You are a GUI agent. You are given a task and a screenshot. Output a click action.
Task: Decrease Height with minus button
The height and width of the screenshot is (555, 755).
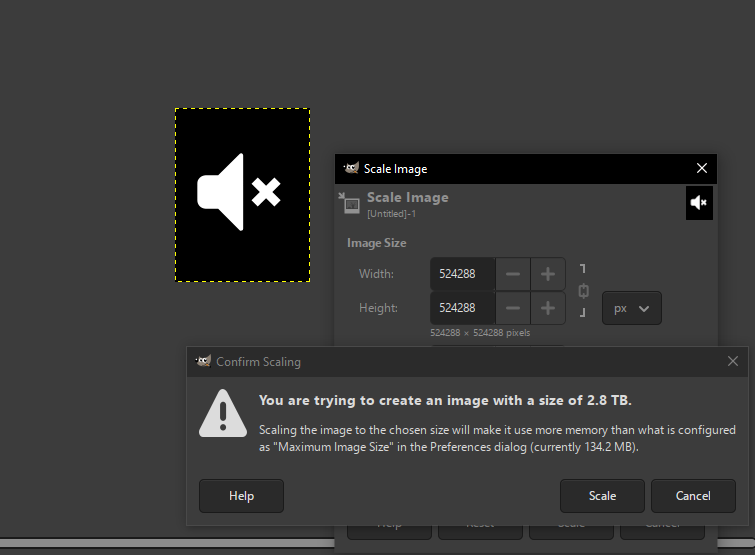(513, 308)
